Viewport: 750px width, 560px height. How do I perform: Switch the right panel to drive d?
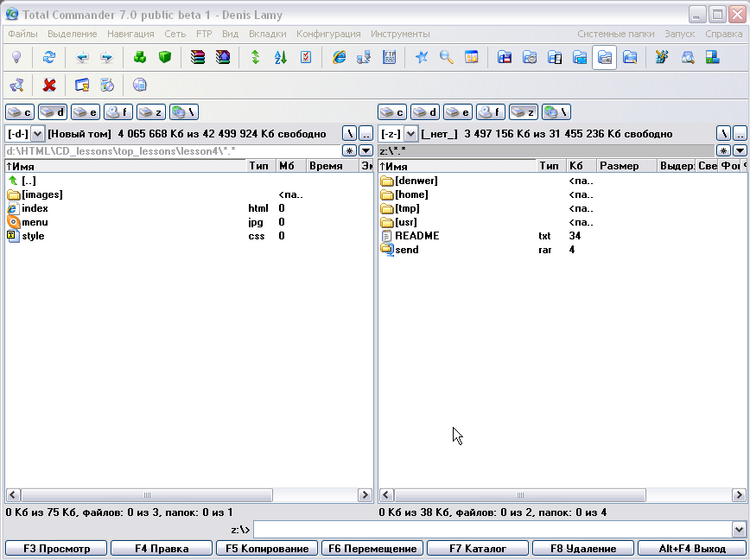425,112
